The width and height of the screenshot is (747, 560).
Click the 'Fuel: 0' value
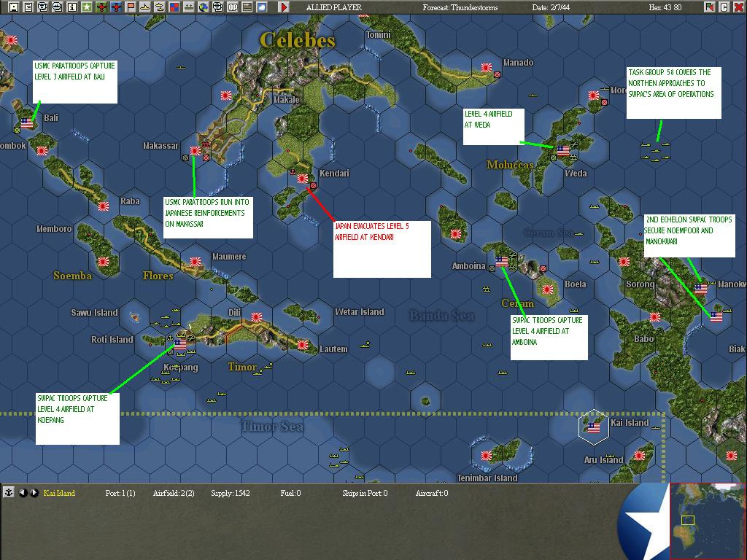tap(290, 493)
